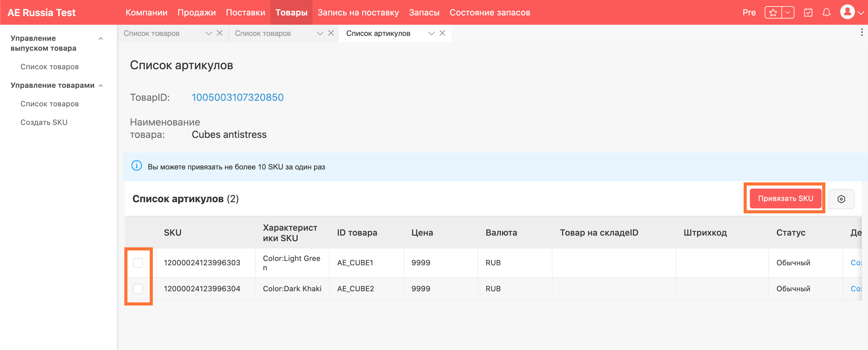Click the Привязать SKU button
Viewport: 868px width, 350px height.
coord(785,198)
